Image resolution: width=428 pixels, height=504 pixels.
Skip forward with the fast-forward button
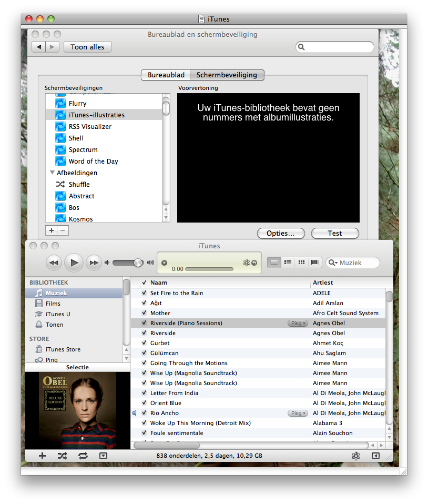click(94, 263)
